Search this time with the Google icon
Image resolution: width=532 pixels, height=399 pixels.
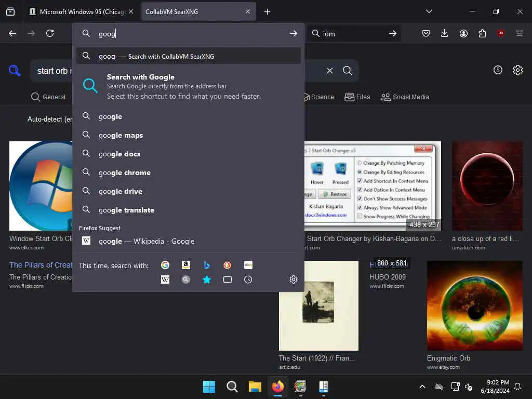click(x=165, y=265)
